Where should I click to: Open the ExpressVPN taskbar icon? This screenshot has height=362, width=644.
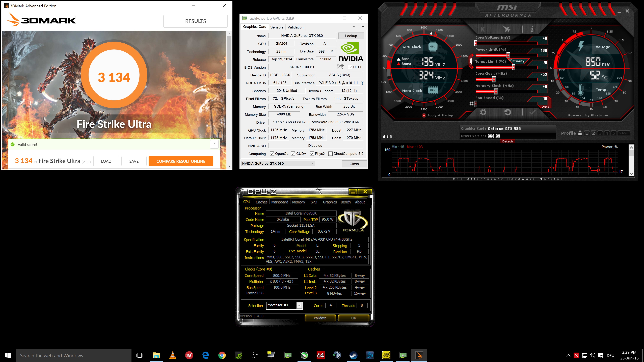(x=189, y=355)
